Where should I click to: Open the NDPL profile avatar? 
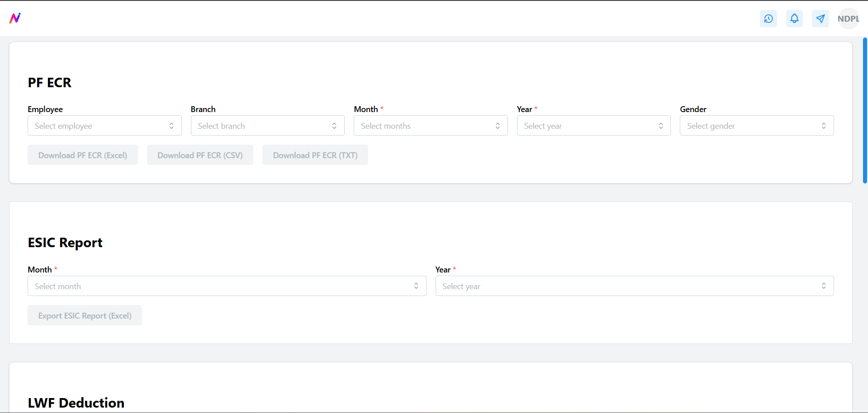(x=848, y=19)
